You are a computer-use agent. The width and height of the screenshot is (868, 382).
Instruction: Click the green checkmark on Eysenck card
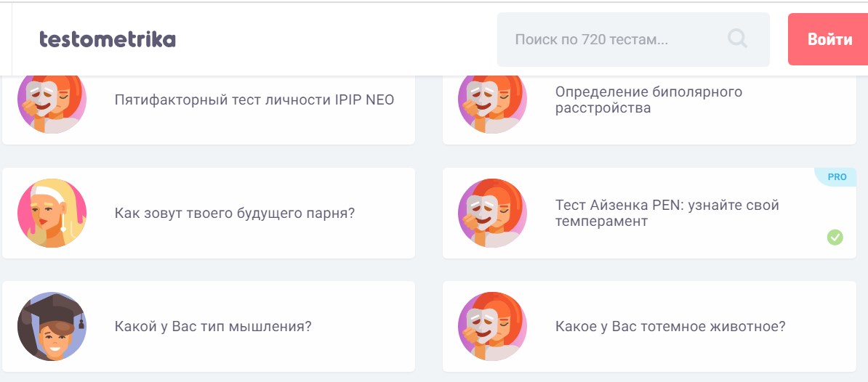[835, 237]
